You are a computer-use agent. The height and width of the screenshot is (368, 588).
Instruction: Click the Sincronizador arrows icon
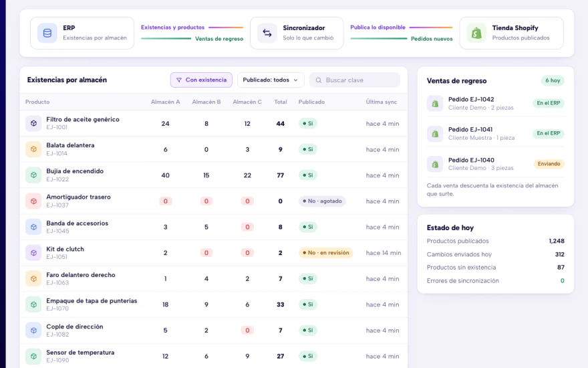click(267, 33)
